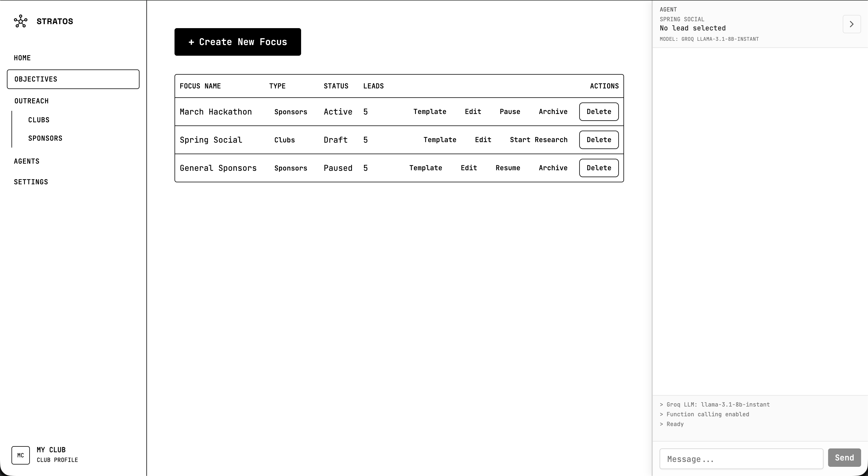868x476 pixels.
Task: Delete the March Hackathon focus
Action: point(598,112)
